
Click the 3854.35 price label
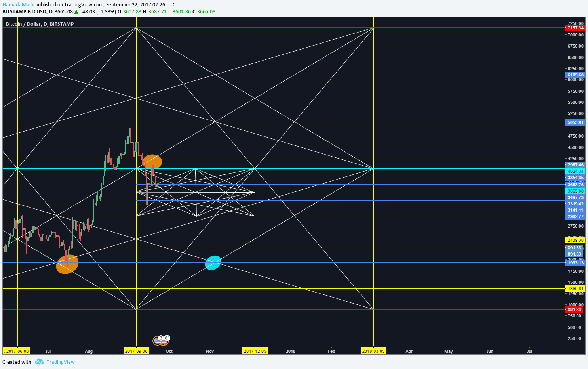coord(575,178)
